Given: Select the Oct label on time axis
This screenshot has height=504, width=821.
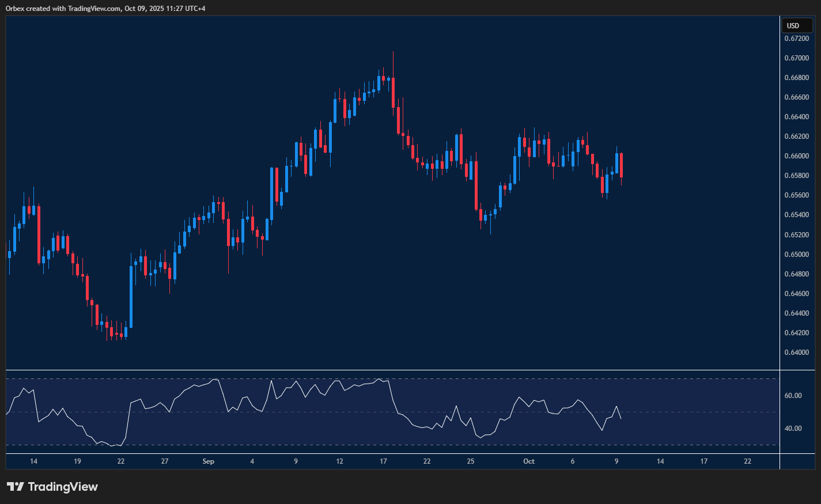Looking at the screenshot, I should [x=528, y=461].
